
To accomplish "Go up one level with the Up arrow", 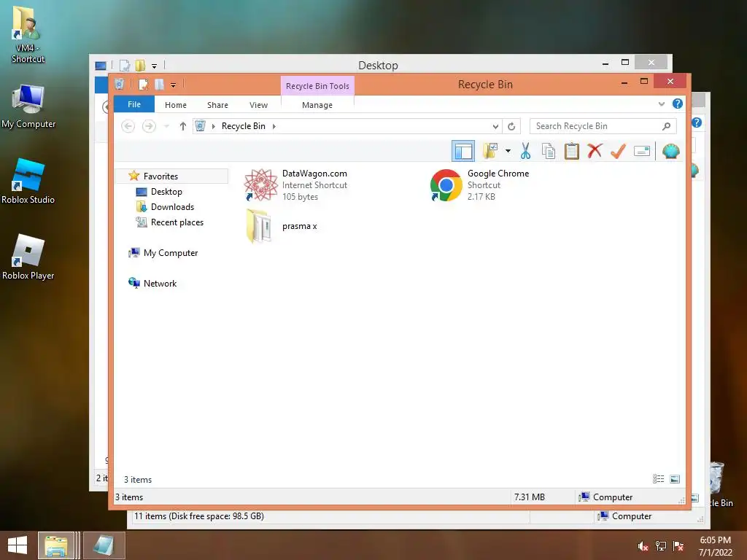I will point(183,126).
